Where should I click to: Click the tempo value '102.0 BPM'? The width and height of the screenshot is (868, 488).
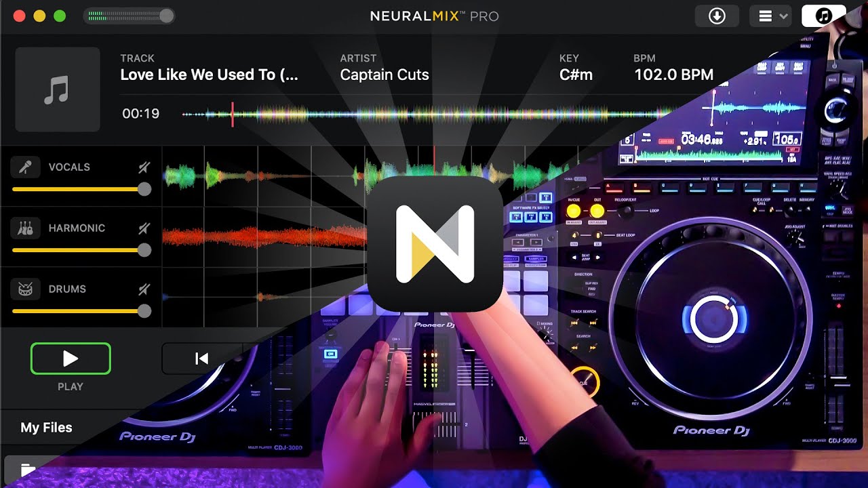point(673,75)
